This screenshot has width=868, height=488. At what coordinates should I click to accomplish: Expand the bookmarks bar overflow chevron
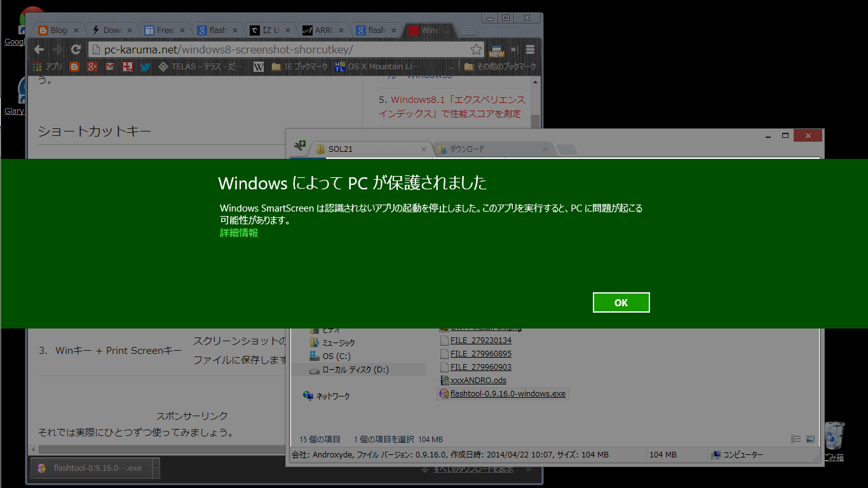tap(451, 66)
